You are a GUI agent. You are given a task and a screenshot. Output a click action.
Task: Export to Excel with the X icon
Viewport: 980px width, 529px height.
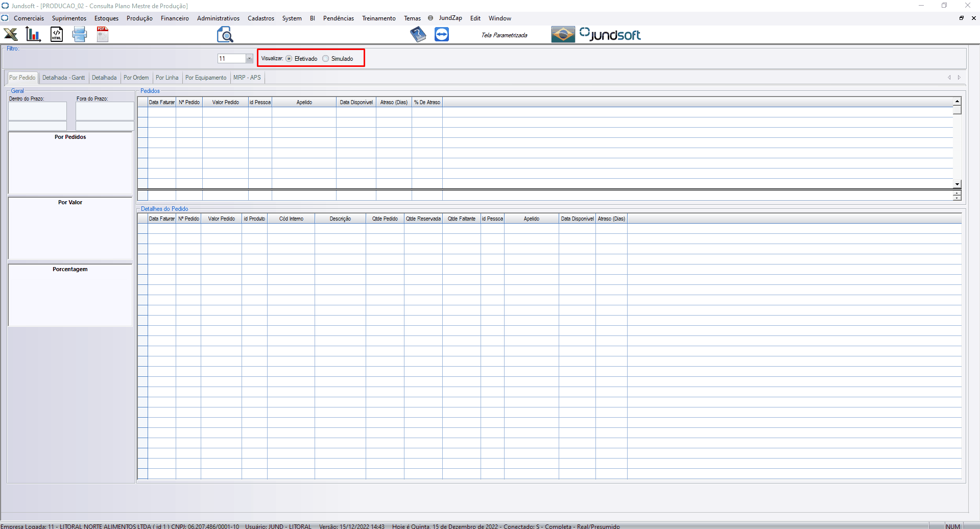point(11,35)
